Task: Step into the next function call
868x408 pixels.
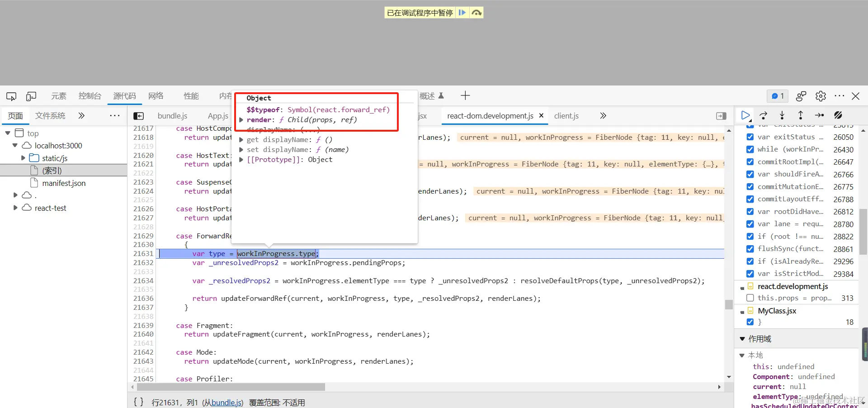Action: [x=782, y=115]
